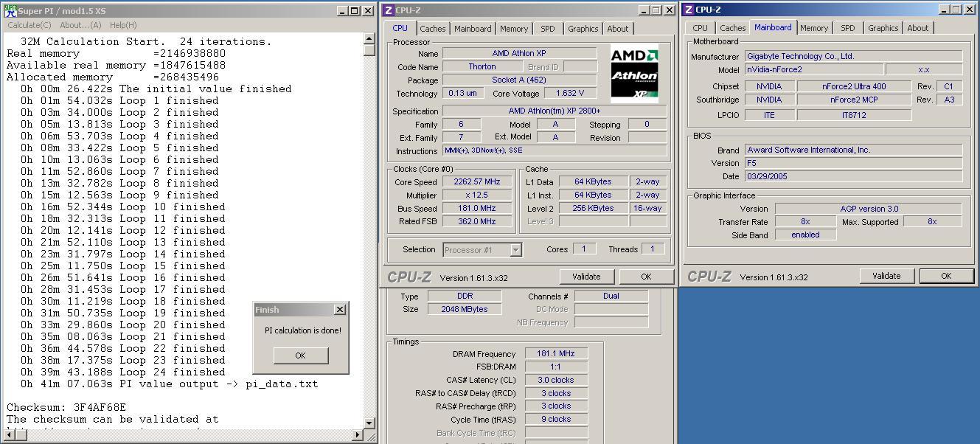Click the AMD Athlon XP logo image
This screenshot has width=980, height=444.
(x=634, y=73)
